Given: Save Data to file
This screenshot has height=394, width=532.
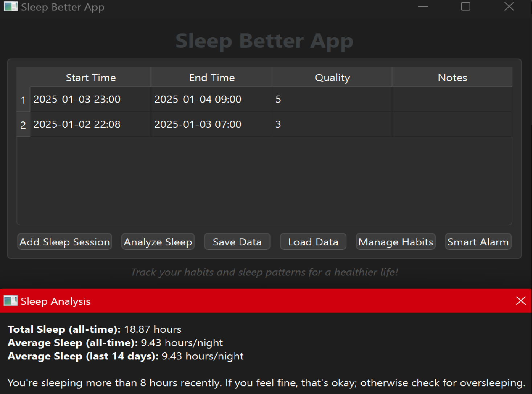Looking at the screenshot, I should [237, 242].
